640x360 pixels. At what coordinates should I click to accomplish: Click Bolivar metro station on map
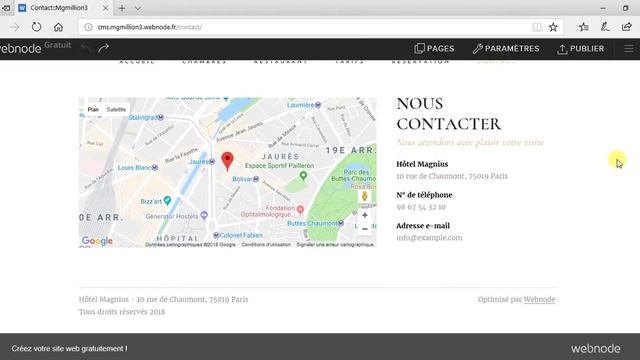point(256,179)
